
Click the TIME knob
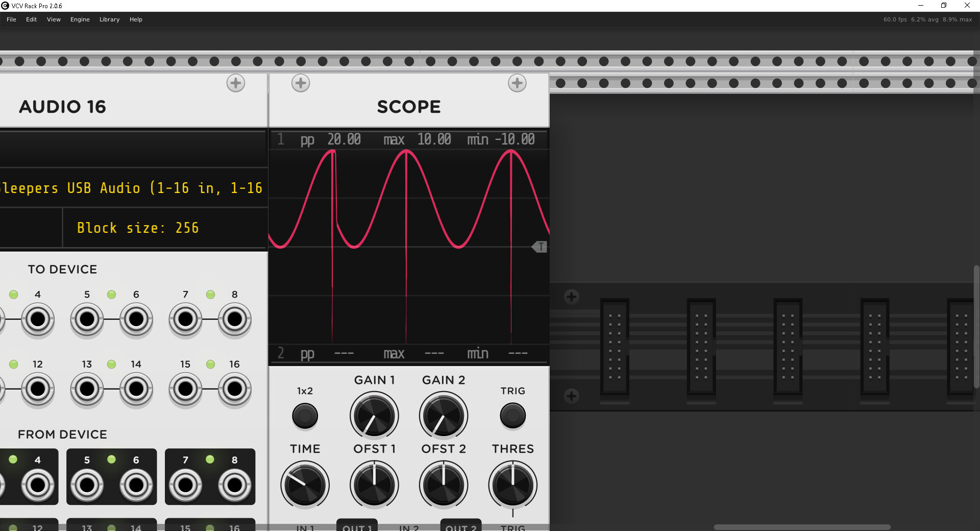point(305,485)
